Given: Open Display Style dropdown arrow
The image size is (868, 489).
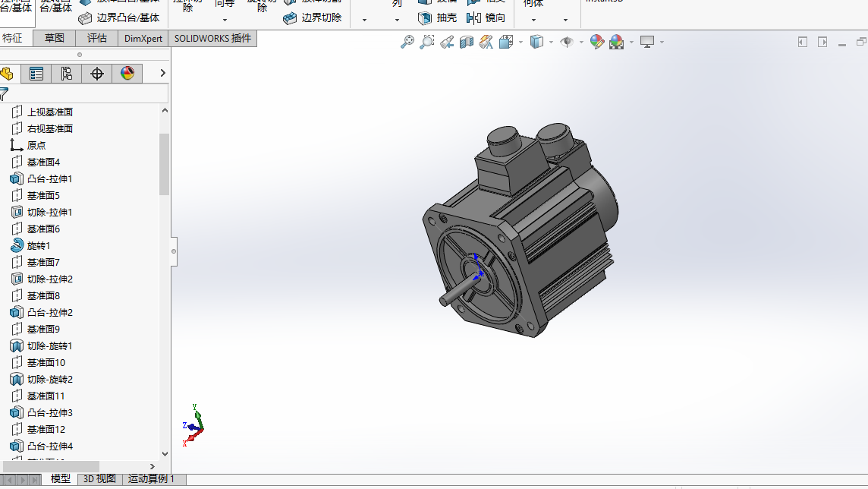Looking at the screenshot, I should 551,42.
